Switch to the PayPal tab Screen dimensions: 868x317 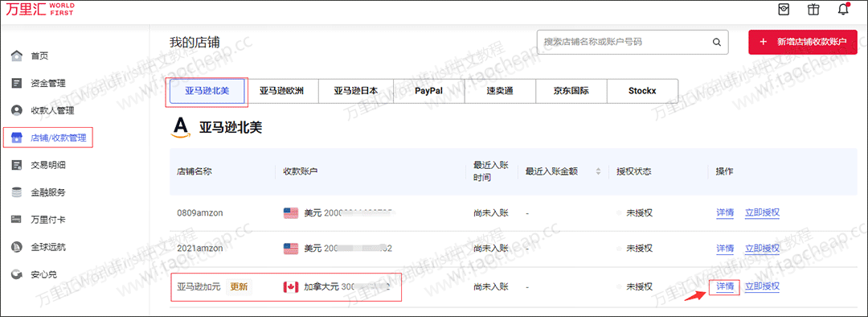(x=429, y=91)
